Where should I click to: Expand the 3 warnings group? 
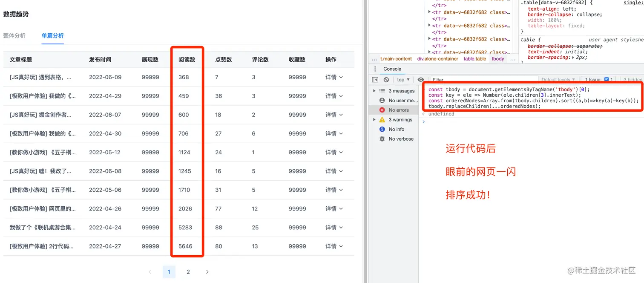click(374, 120)
